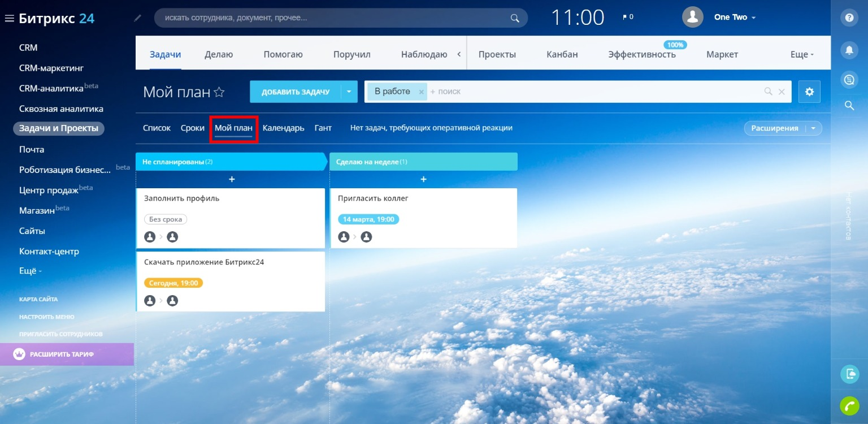Add card in Не спланированы column with plus

(x=231, y=179)
